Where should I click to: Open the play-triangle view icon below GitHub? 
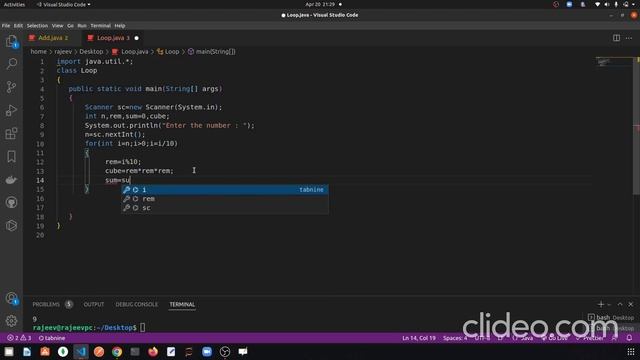pyautogui.click(x=11, y=225)
